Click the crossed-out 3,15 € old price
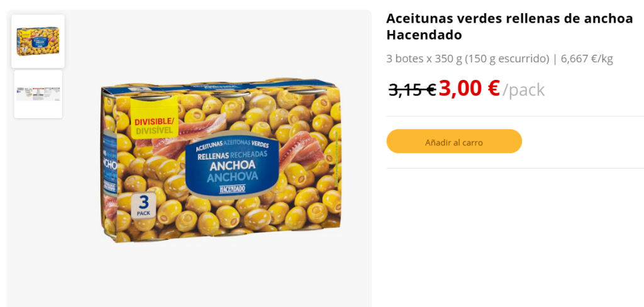 point(413,89)
